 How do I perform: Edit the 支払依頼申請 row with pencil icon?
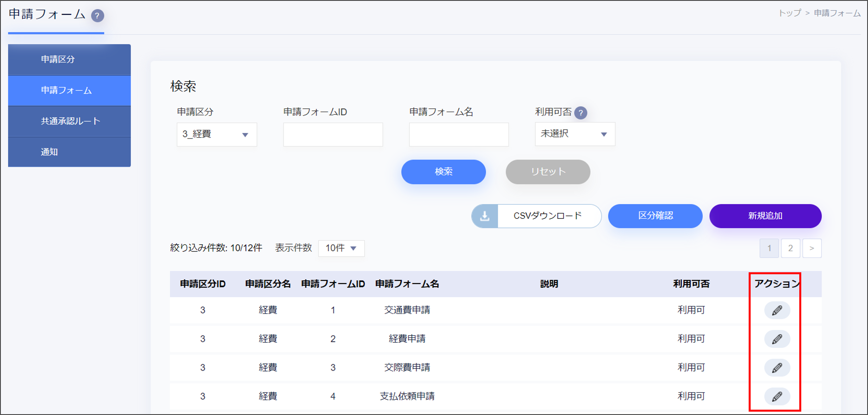pos(777,396)
